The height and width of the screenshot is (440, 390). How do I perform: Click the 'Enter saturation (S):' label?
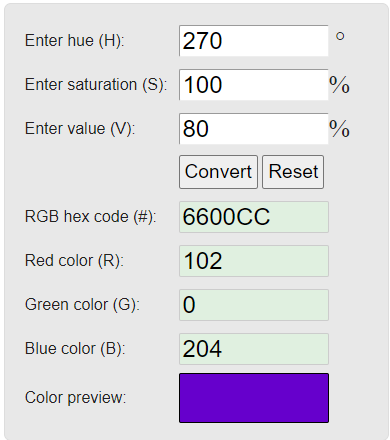coord(96,85)
